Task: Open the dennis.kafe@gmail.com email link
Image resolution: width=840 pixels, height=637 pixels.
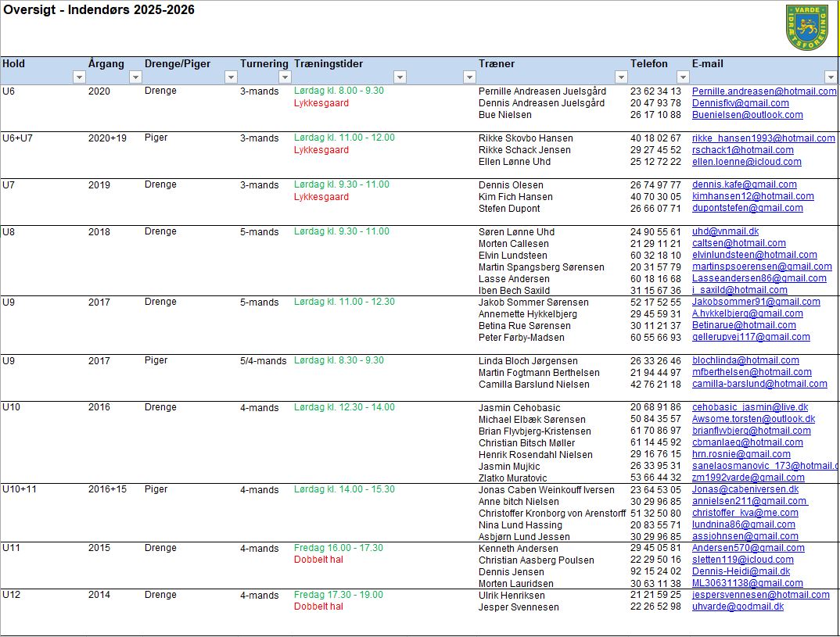Action: [x=744, y=185]
